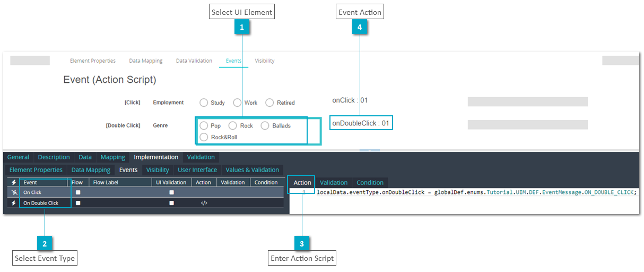Screen dimensions: 644x272
Task: Open the Condition tab of script editor
Action: pos(370,182)
